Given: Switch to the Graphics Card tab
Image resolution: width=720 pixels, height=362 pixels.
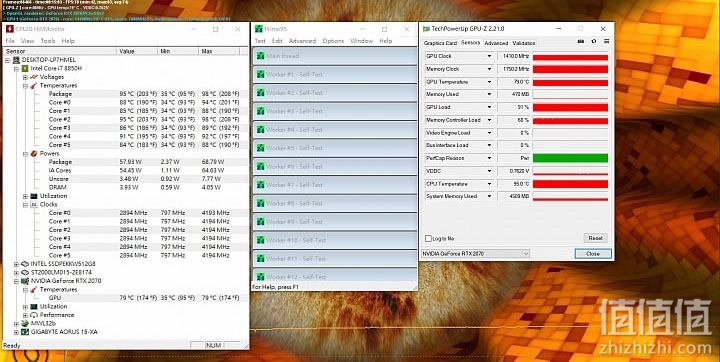Looking at the screenshot, I should (x=440, y=43).
